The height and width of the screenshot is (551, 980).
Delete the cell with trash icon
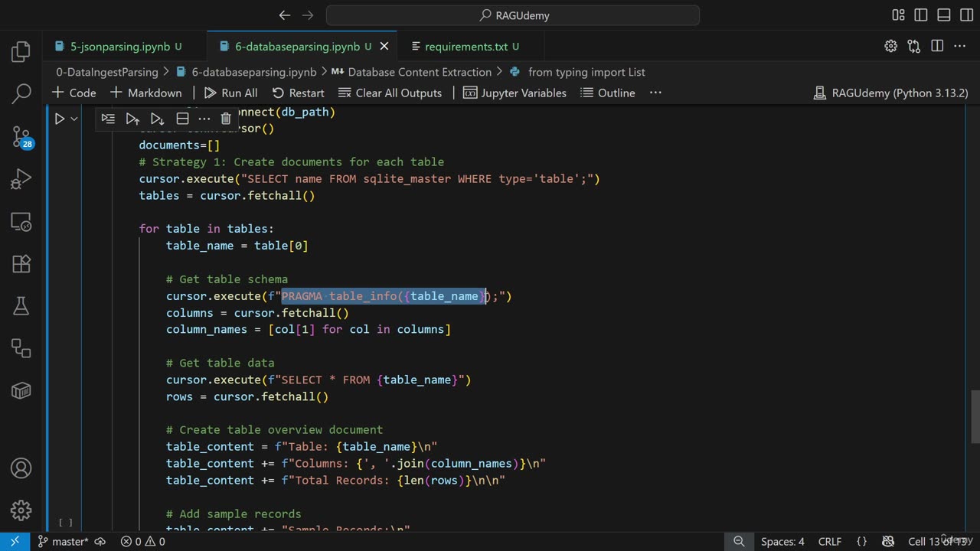226,119
